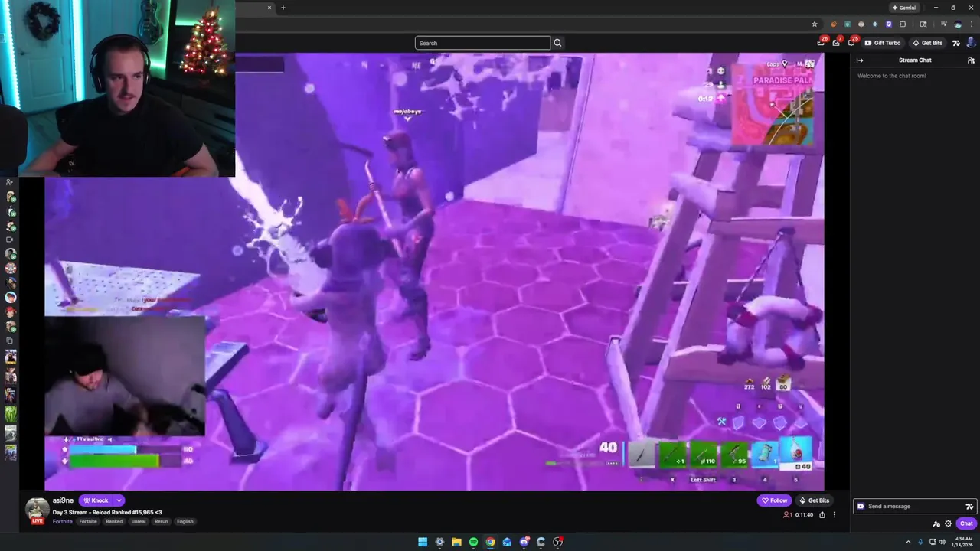The height and width of the screenshot is (551, 980).
Task: Open the asi9ne channel avatar with the LIVE badge
Action: click(x=38, y=510)
